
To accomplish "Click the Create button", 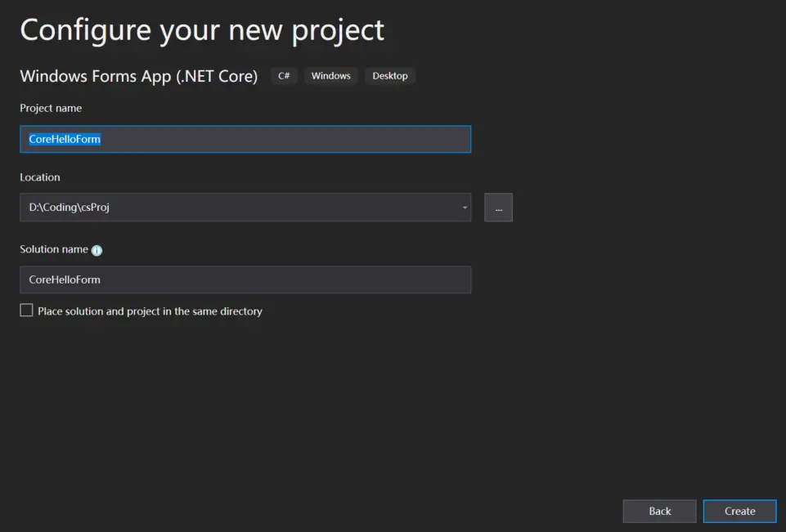I will pos(740,511).
